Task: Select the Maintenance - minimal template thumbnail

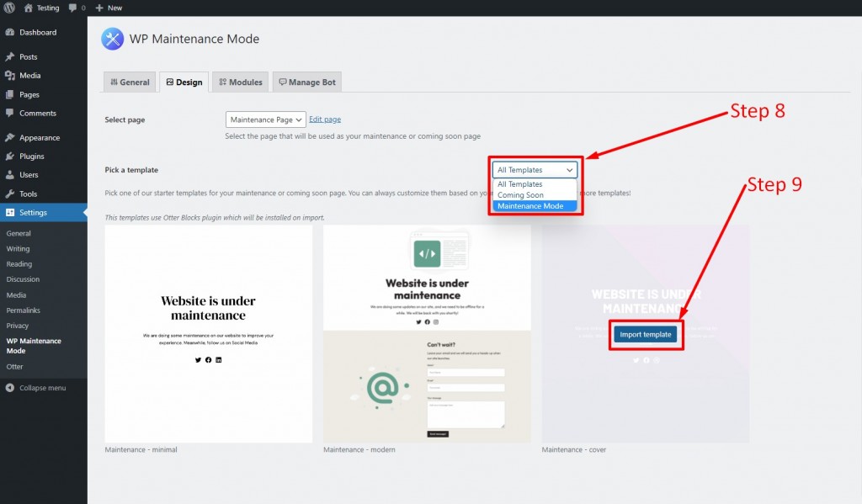Action: (x=209, y=334)
